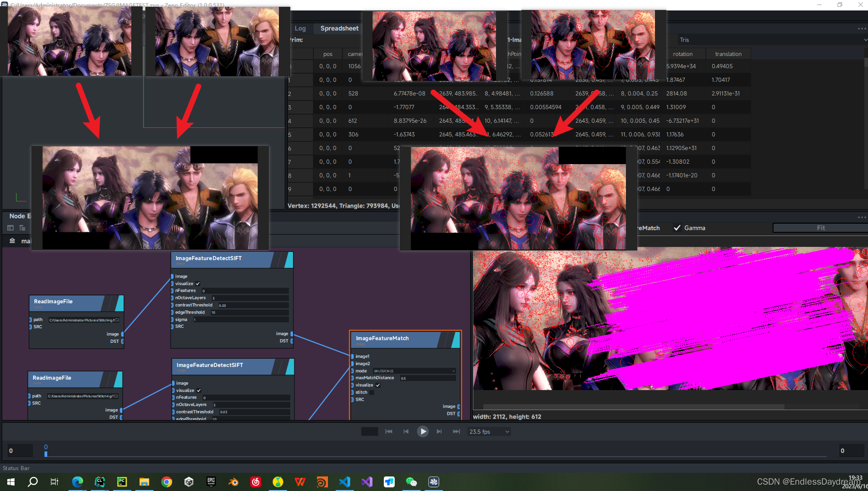Click the cyan view toggle on lower ImageFeatureDetectSIFT node

click(x=289, y=366)
